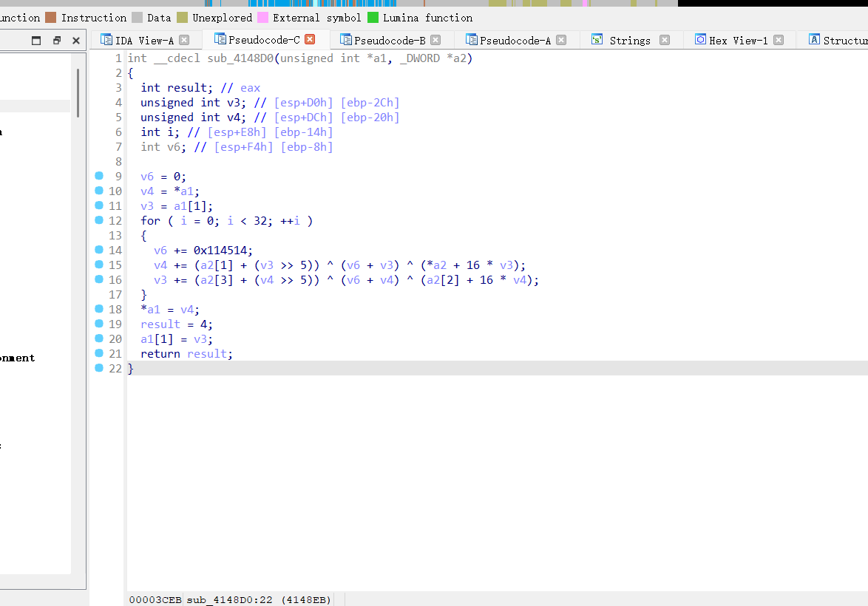
Task: Open the Pseudocode-B tab
Action: (390, 41)
